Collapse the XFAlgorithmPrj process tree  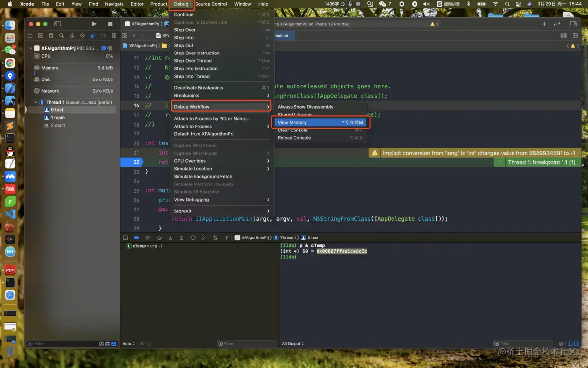30,48
